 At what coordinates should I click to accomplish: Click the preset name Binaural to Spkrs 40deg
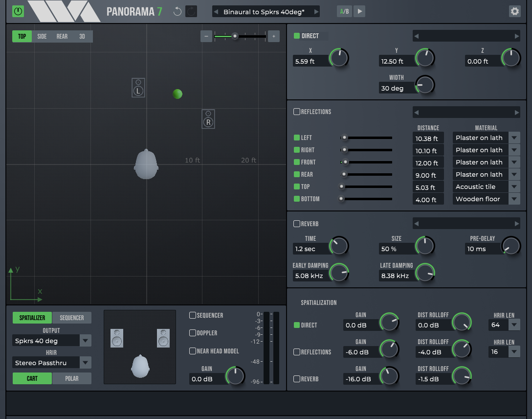tap(264, 12)
